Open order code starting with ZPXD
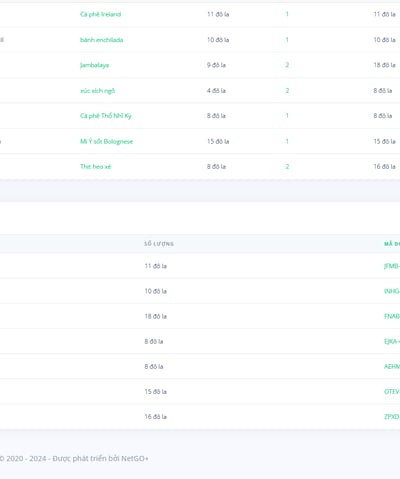This screenshot has height=479, width=400. pos(392,417)
